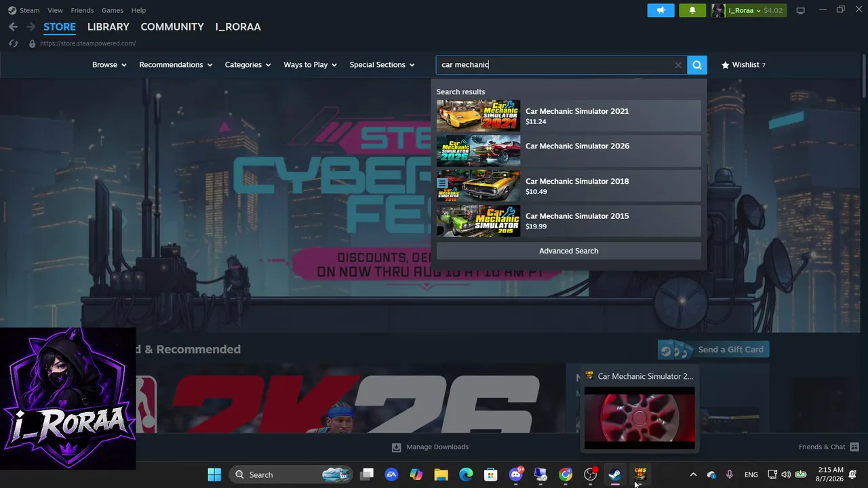Switch to the COMMUNITY tab
The width and height of the screenshot is (868, 488).
172,26
